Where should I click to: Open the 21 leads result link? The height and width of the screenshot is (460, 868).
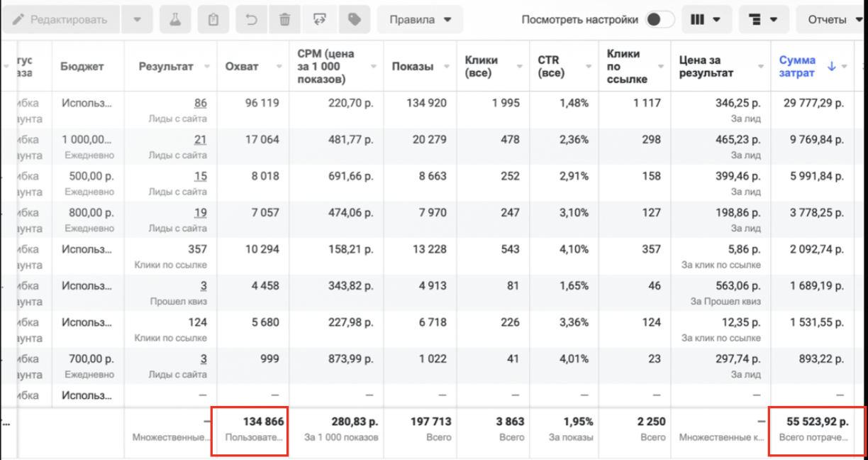[x=201, y=140]
